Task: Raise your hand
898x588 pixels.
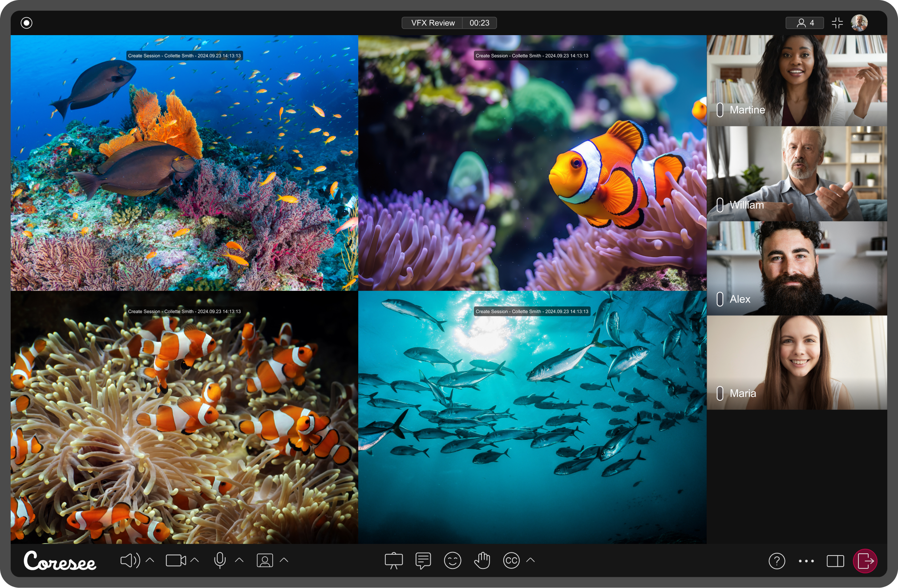Action: [482, 560]
